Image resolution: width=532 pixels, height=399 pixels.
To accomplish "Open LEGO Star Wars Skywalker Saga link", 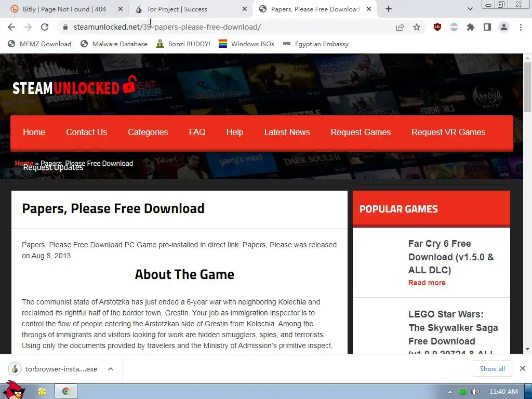I will click(453, 331).
